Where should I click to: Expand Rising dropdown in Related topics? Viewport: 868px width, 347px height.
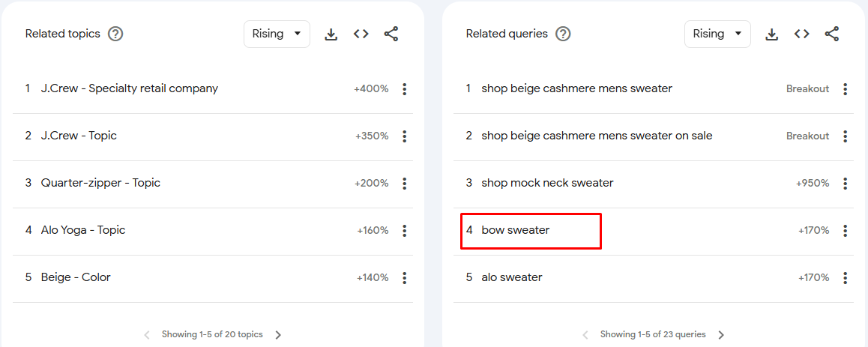pos(277,34)
